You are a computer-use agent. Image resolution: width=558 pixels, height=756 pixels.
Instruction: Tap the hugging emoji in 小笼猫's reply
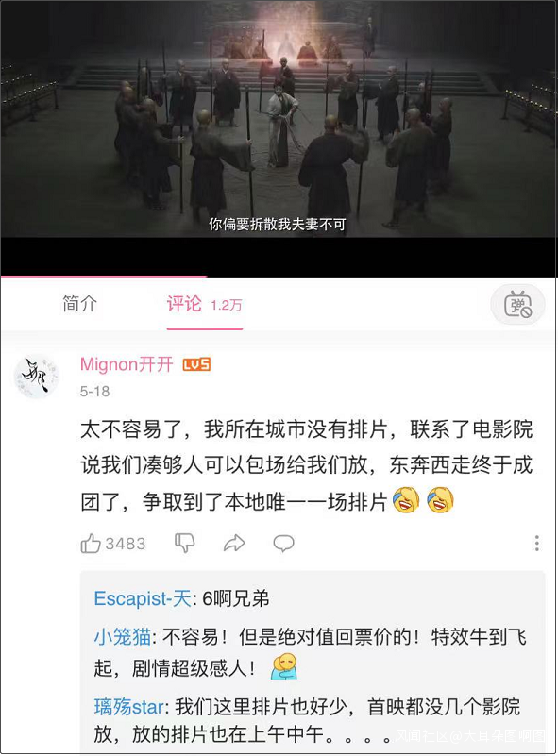[283, 666]
